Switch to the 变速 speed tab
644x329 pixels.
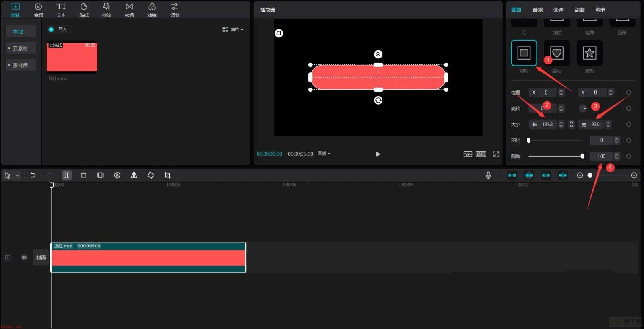click(x=558, y=10)
